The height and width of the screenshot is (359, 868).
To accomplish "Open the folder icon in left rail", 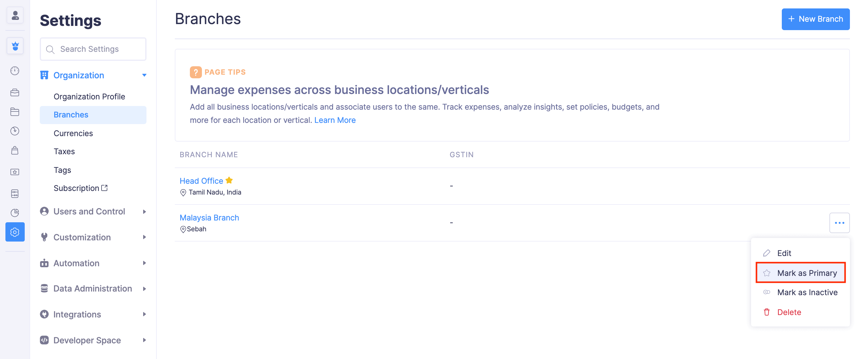I will pos(15,112).
